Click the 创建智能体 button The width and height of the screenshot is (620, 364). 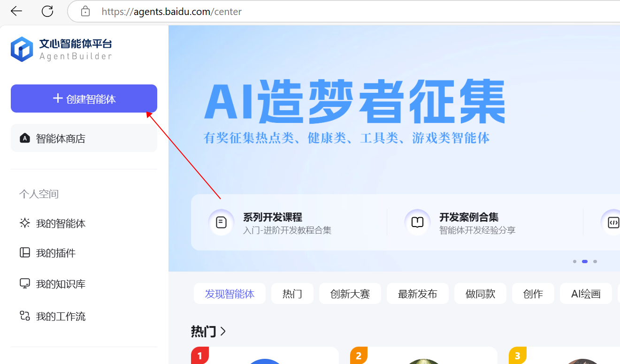coord(84,99)
